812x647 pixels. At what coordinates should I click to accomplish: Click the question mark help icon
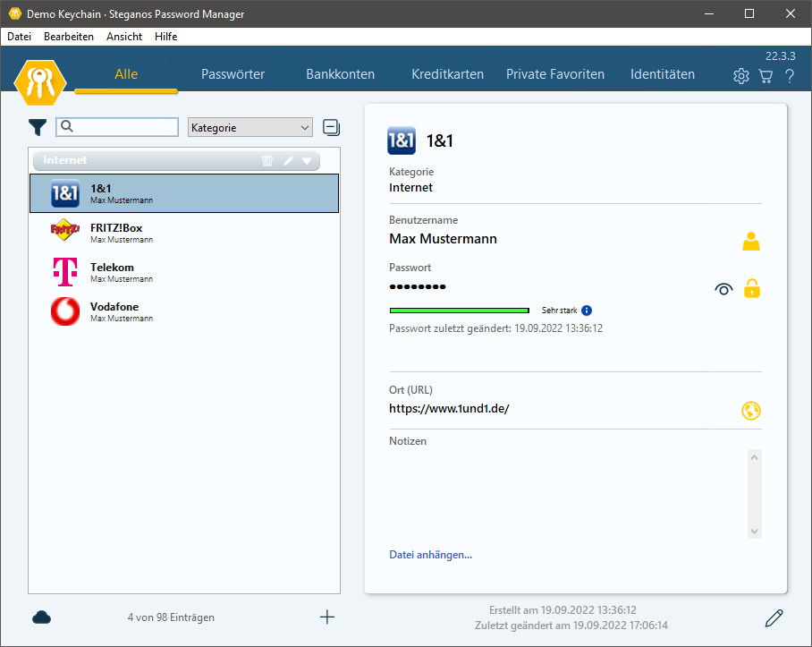pos(790,76)
